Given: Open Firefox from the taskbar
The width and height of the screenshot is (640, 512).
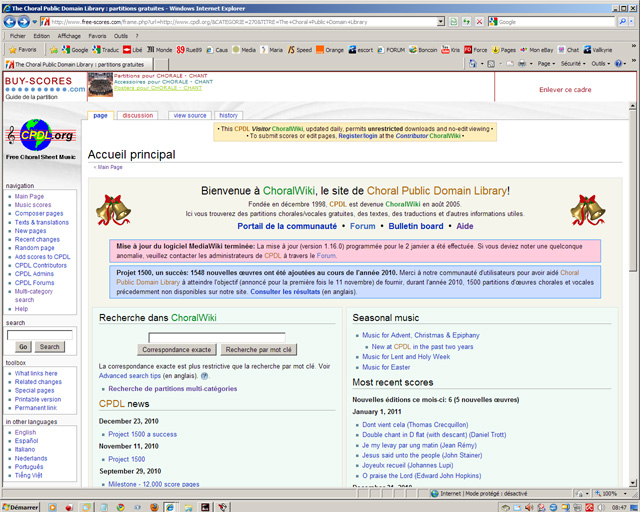Looking at the screenshot, I should tap(154, 507).
